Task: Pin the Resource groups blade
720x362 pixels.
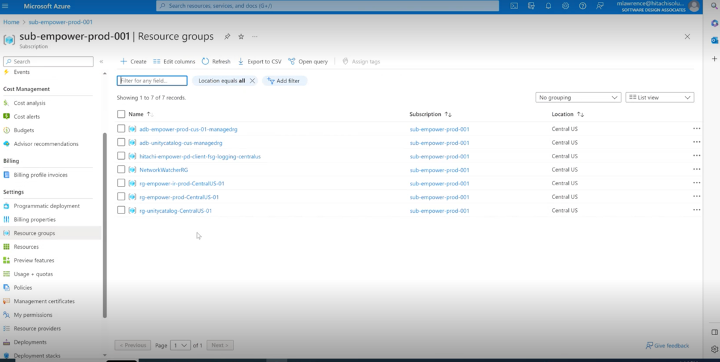Action: click(227, 36)
